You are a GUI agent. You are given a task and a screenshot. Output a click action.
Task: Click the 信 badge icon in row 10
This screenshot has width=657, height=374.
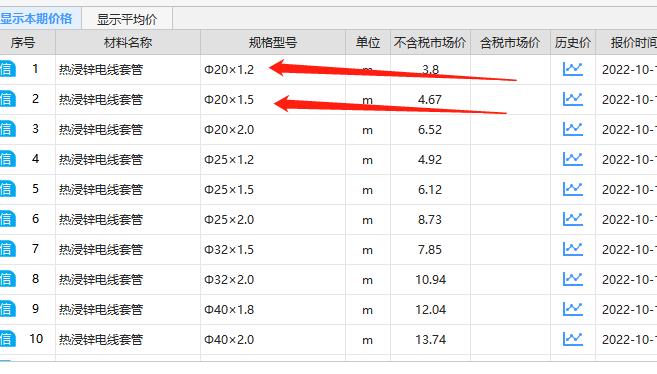click(x=8, y=339)
